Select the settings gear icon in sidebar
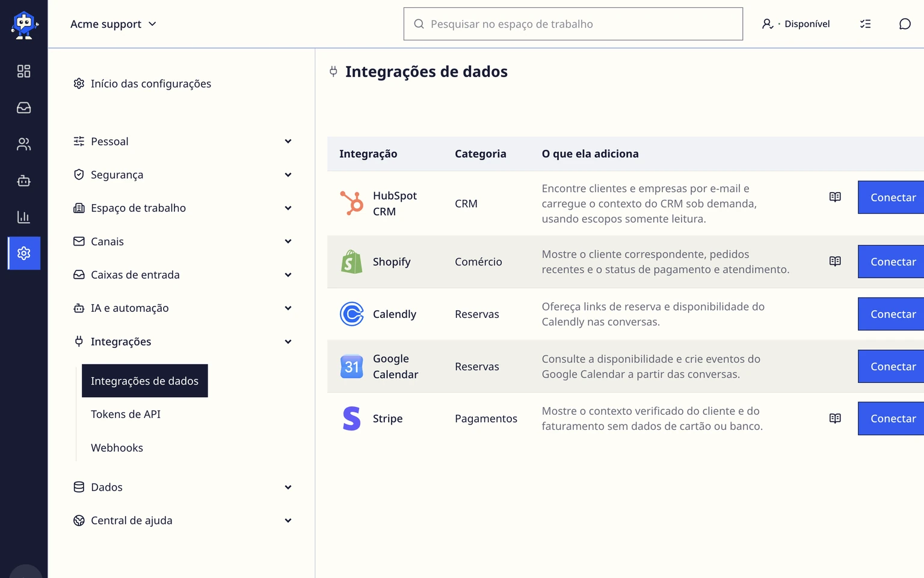The height and width of the screenshot is (578, 924). [24, 253]
